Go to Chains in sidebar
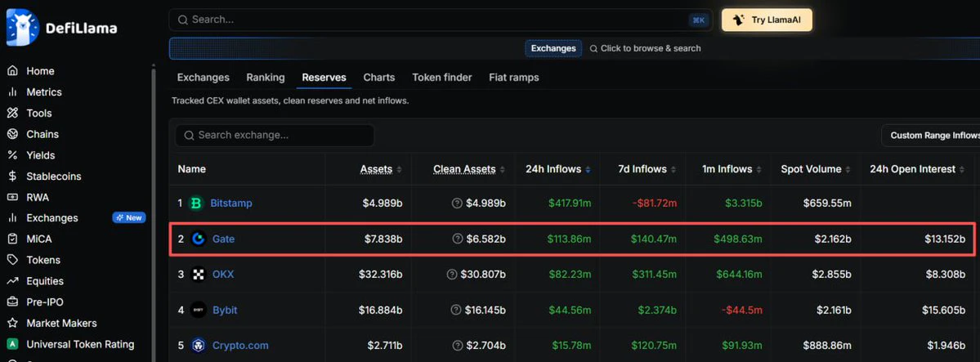This screenshot has width=980, height=362. pyautogui.click(x=42, y=134)
